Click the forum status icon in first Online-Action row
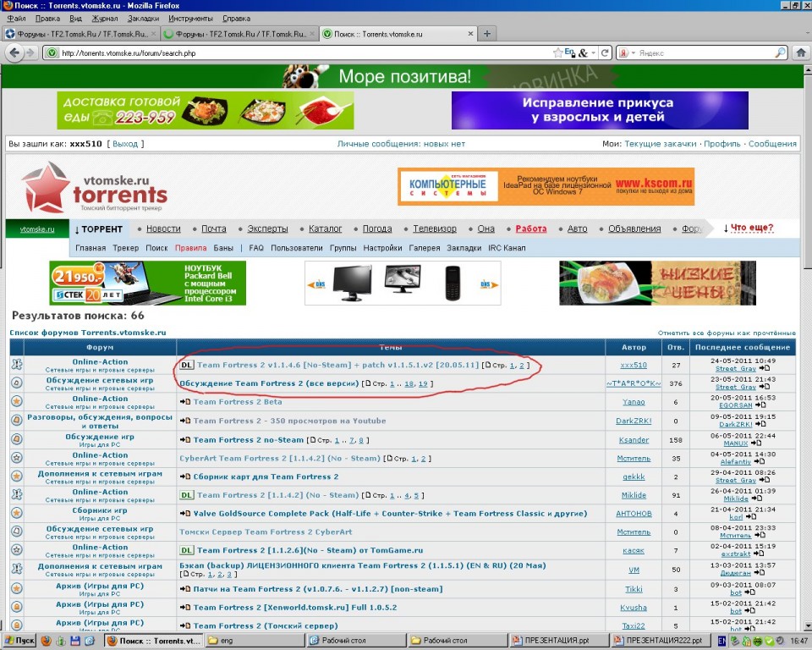 17,365
